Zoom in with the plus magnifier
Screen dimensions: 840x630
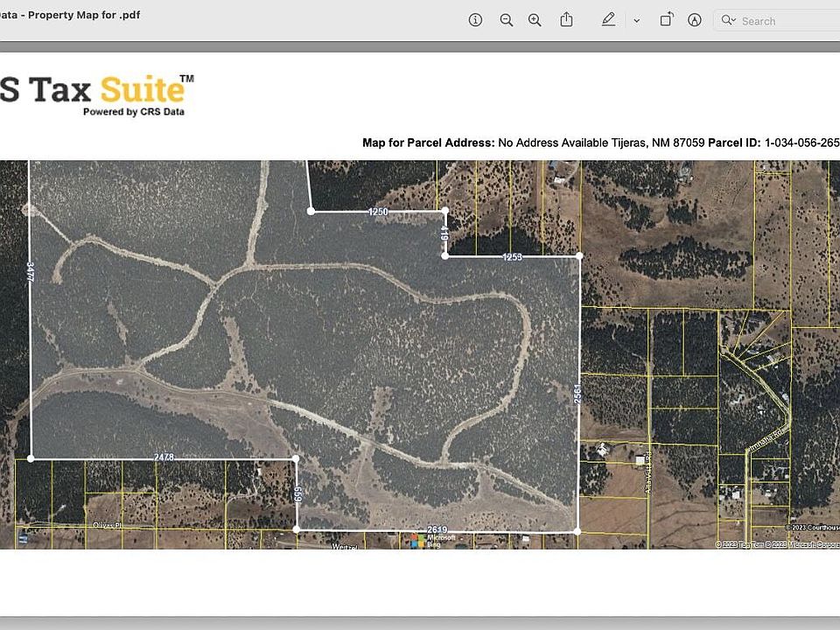535,20
